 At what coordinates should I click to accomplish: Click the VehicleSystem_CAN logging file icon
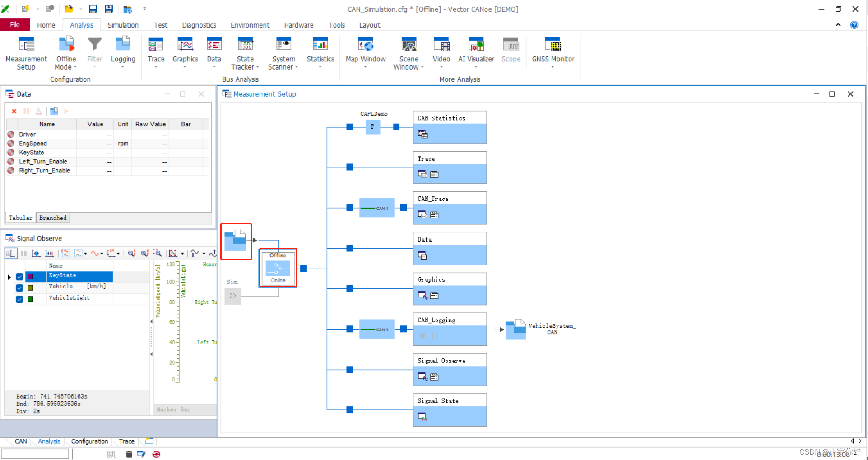515,330
